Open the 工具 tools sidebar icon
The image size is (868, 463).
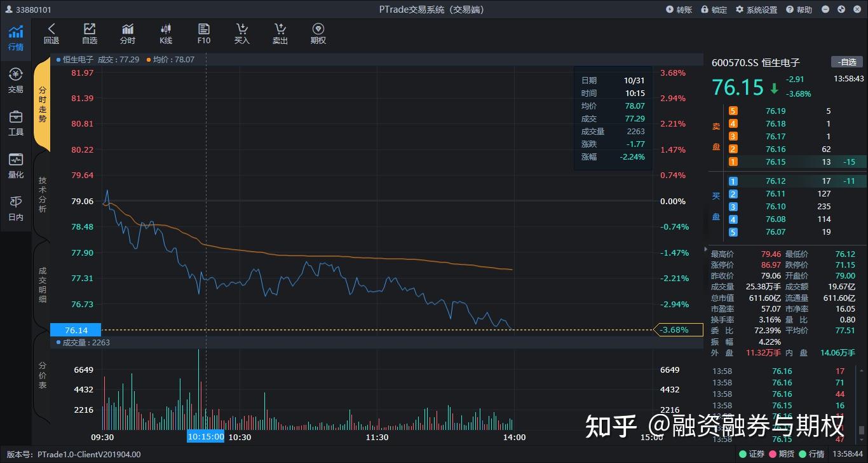(15, 123)
